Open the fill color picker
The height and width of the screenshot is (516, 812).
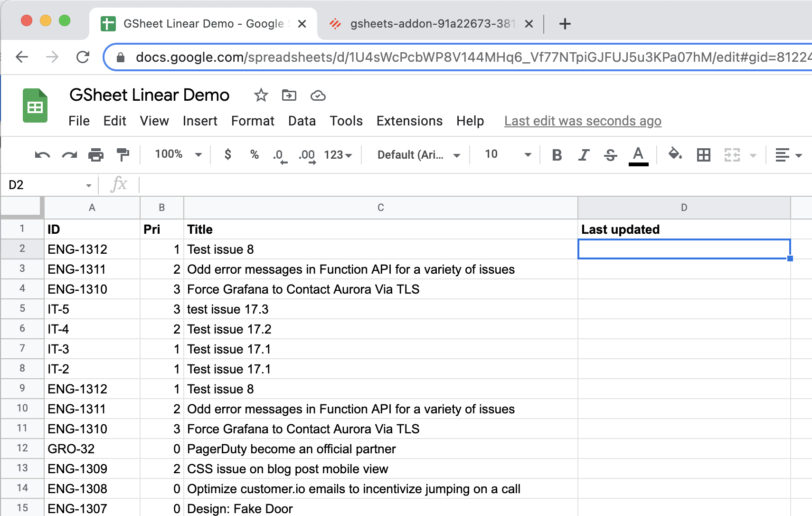675,154
